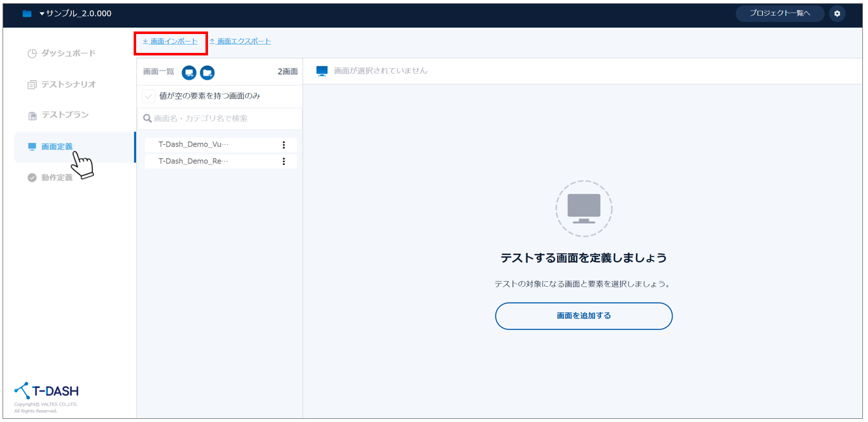Go to テストシナリオ in the sidebar

point(68,84)
